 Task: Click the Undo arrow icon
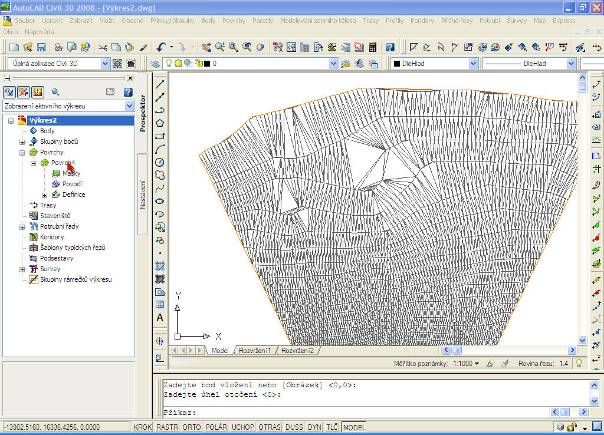pos(161,47)
